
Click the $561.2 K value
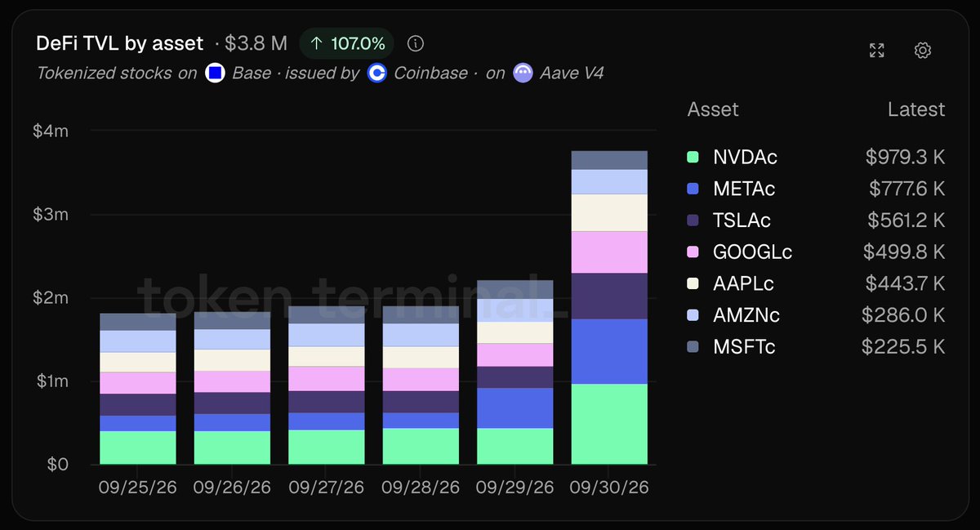906,220
